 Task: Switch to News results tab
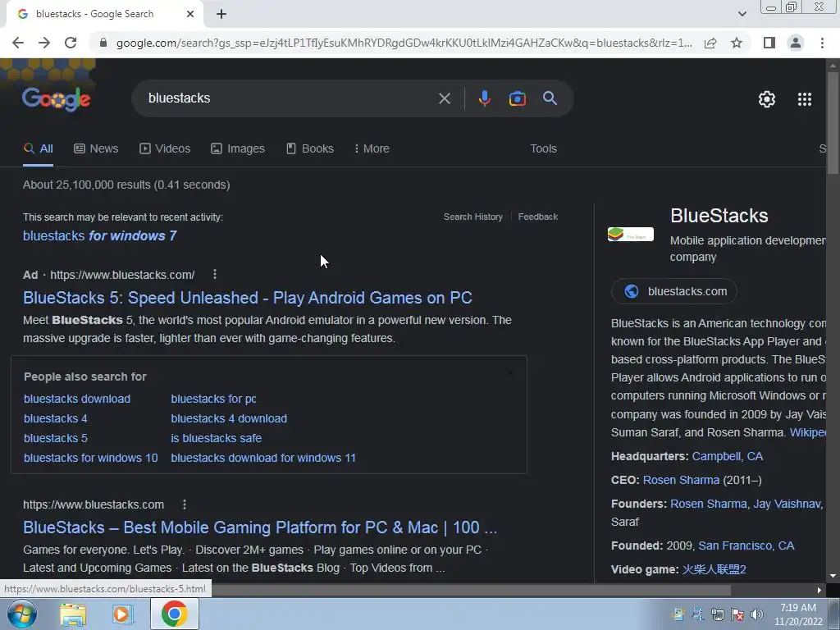pyautogui.click(x=96, y=149)
